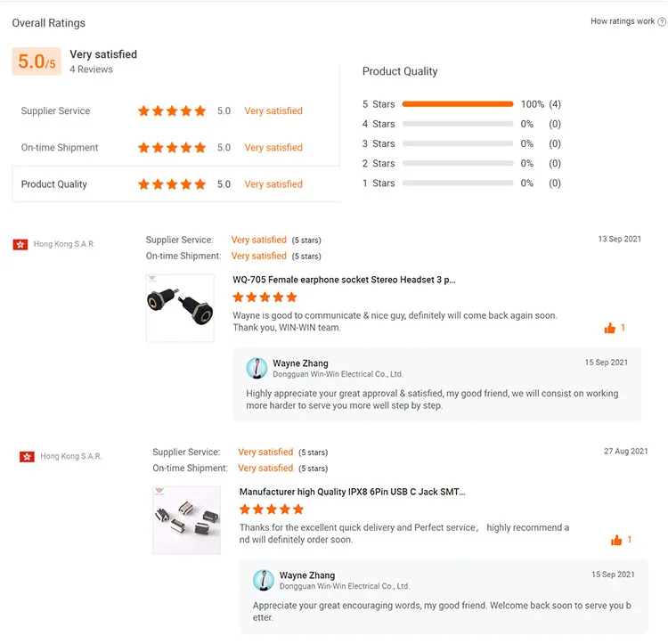Click the info icon beside How ratings work
This screenshot has height=644, width=668.
pos(661,21)
